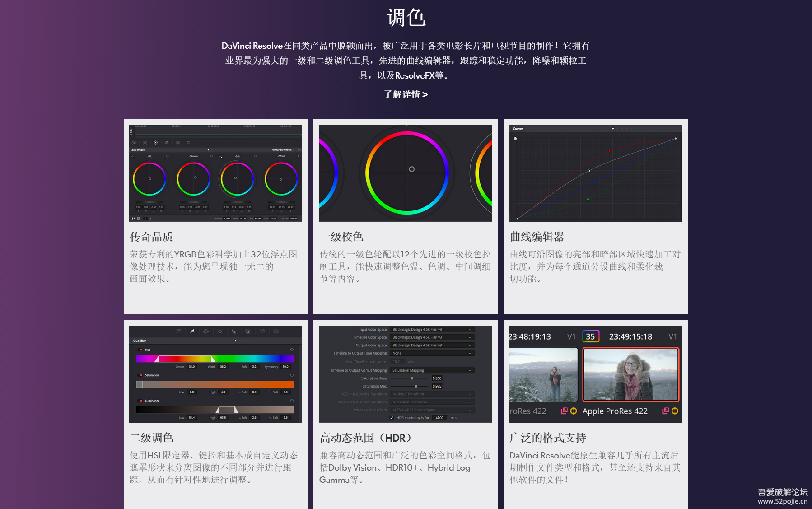Reset the Lift color wheel
The image size is (812, 509).
[x=167, y=156]
